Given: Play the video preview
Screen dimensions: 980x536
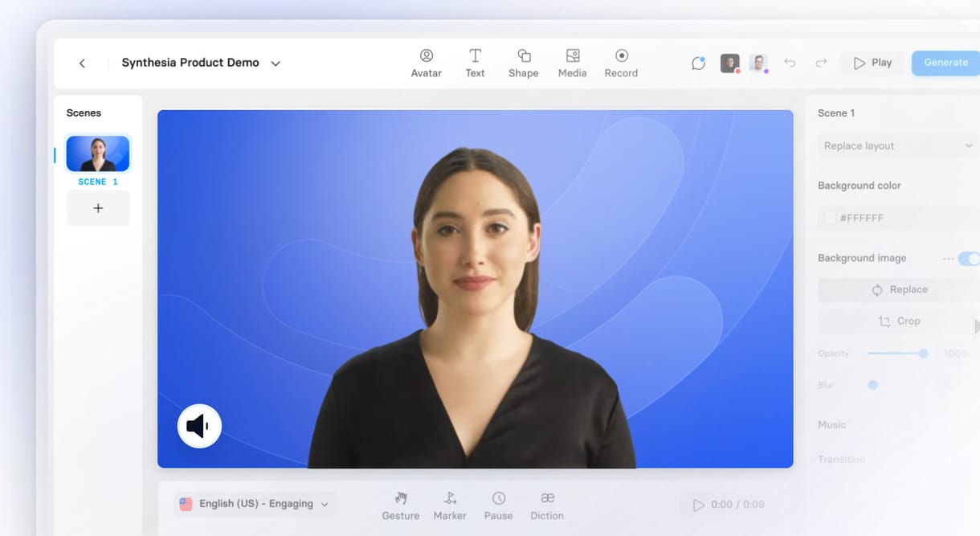Looking at the screenshot, I should pos(872,63).
